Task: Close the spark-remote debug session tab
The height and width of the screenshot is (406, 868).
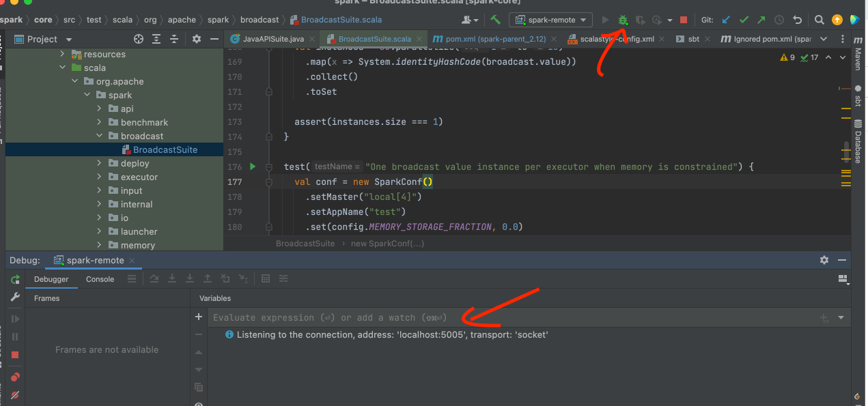Action: pos(132,261)
